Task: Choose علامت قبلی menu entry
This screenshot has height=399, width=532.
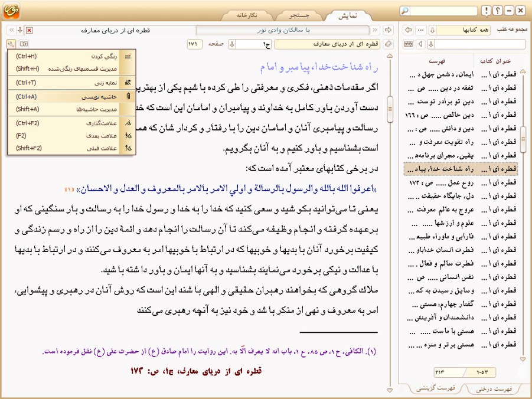Action: point(71,148)
